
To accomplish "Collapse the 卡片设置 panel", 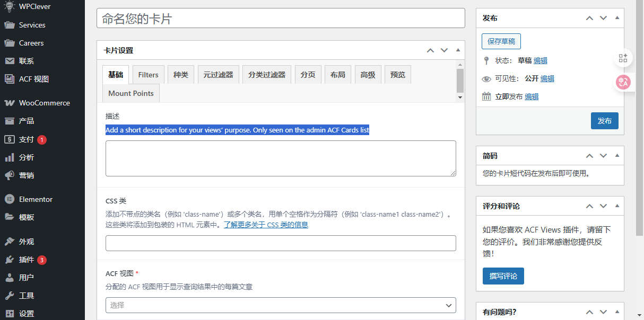I will coord(458,50).
